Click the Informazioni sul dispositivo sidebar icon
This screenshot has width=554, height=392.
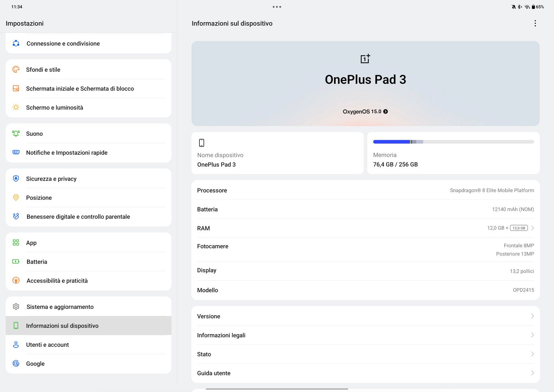pos(16,326)
